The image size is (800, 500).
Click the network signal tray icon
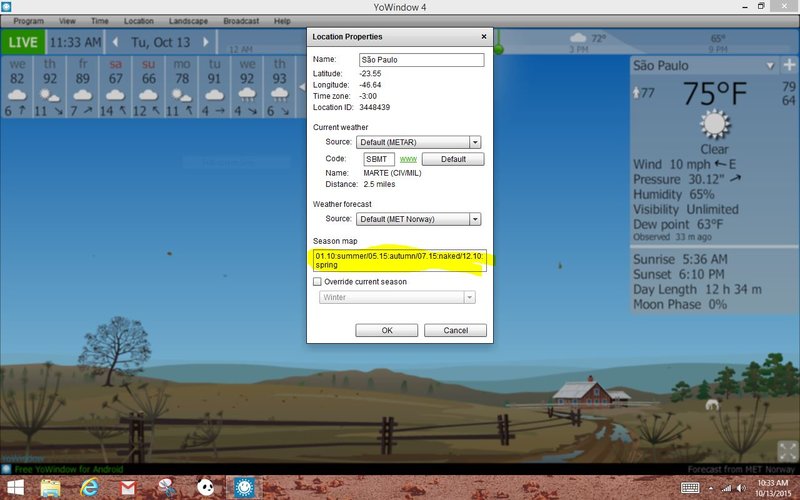[x=726, y=489]
